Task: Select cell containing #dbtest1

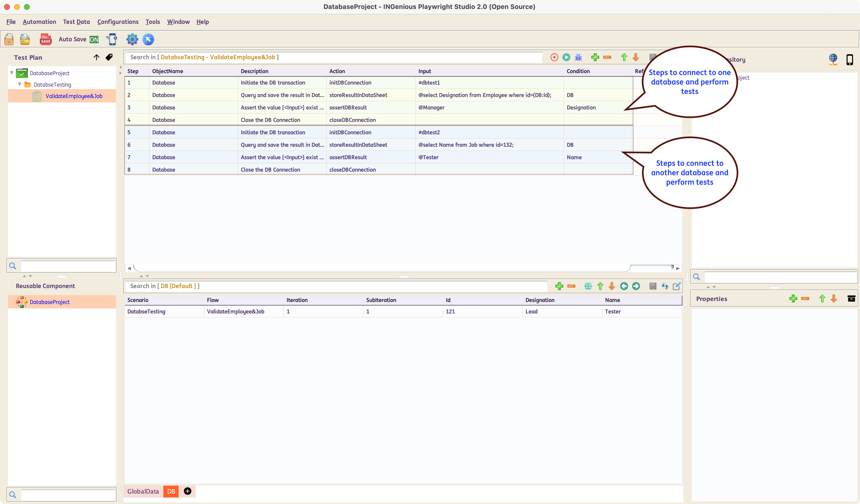Action: pyautogui.click(x=489, y=83)
